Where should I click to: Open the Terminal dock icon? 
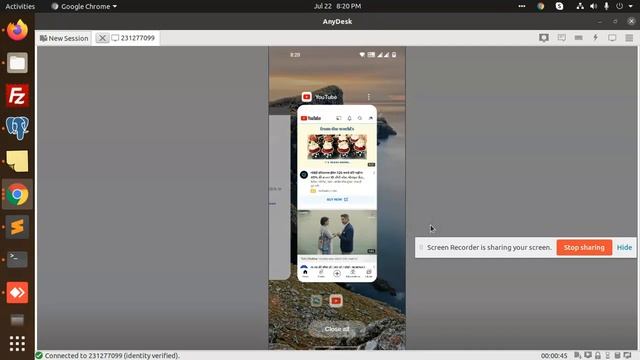pyautogui.click(x=17, y=260)
